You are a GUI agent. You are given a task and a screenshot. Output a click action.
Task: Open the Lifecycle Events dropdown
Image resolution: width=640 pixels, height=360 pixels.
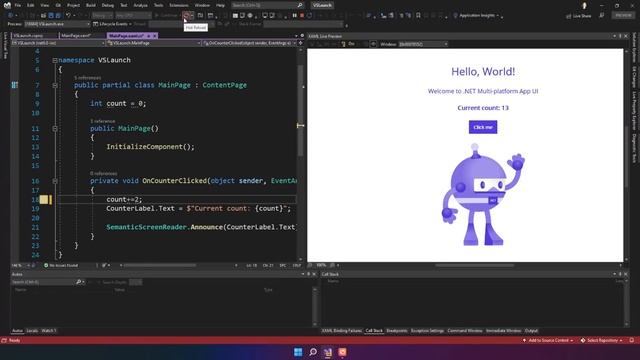tap(112, 24)
